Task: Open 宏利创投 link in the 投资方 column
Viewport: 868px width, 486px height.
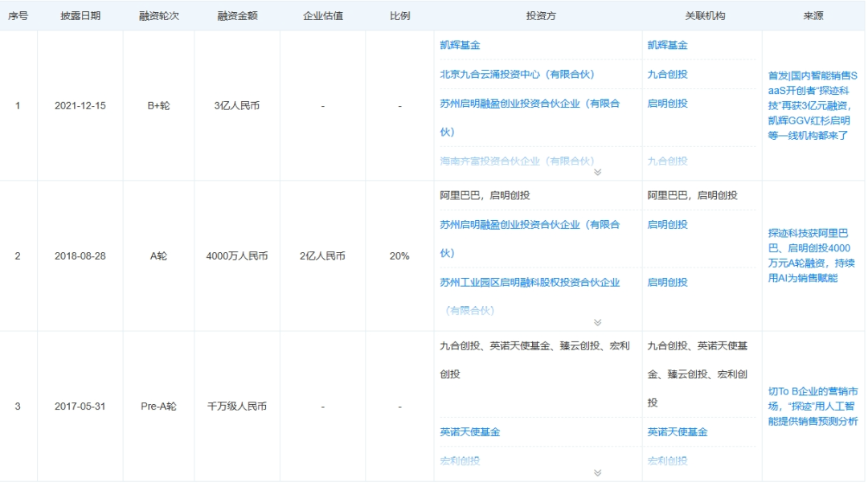Action: 460,461
